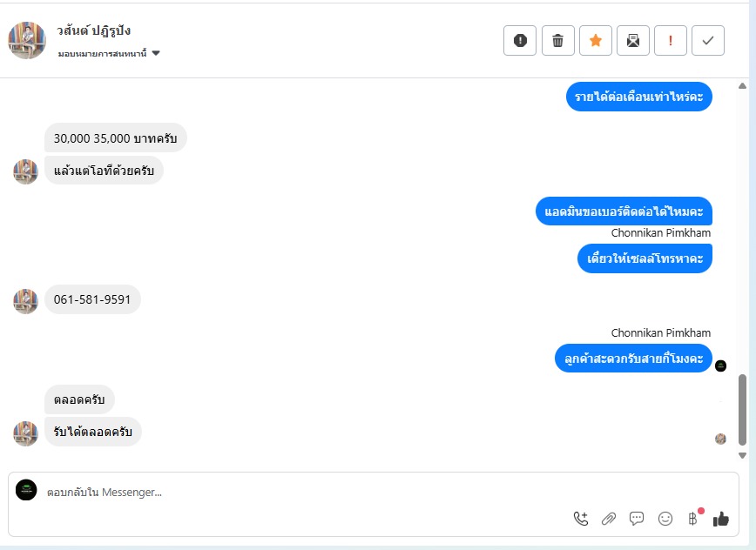Click the phone number 061-581-9591 message

(x=92, y=299)
